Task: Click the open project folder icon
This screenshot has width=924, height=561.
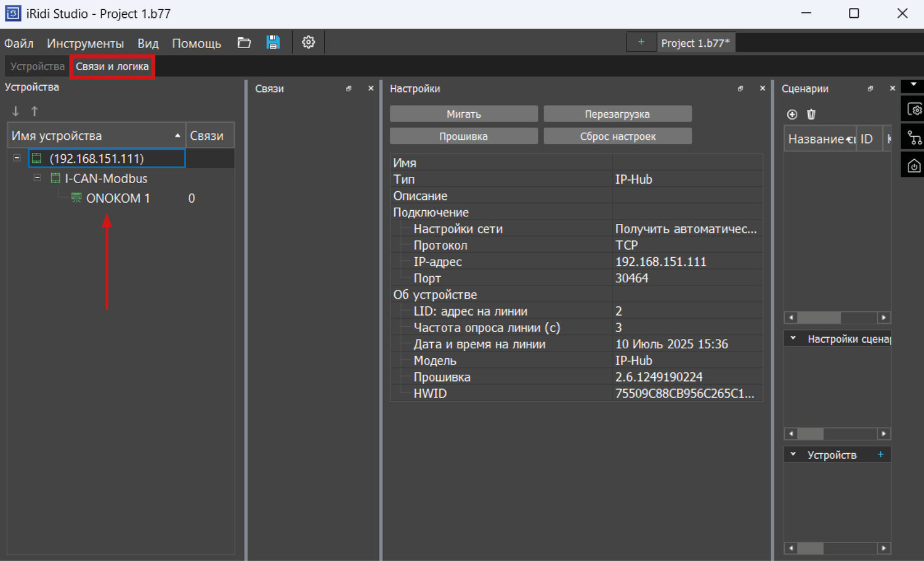Action: 244,43
